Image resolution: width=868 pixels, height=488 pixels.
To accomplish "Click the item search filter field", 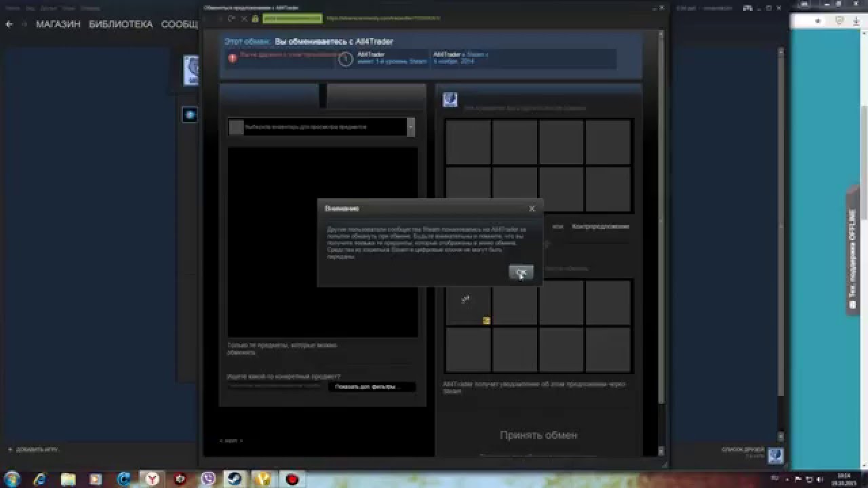I will (x=274, y=386).
